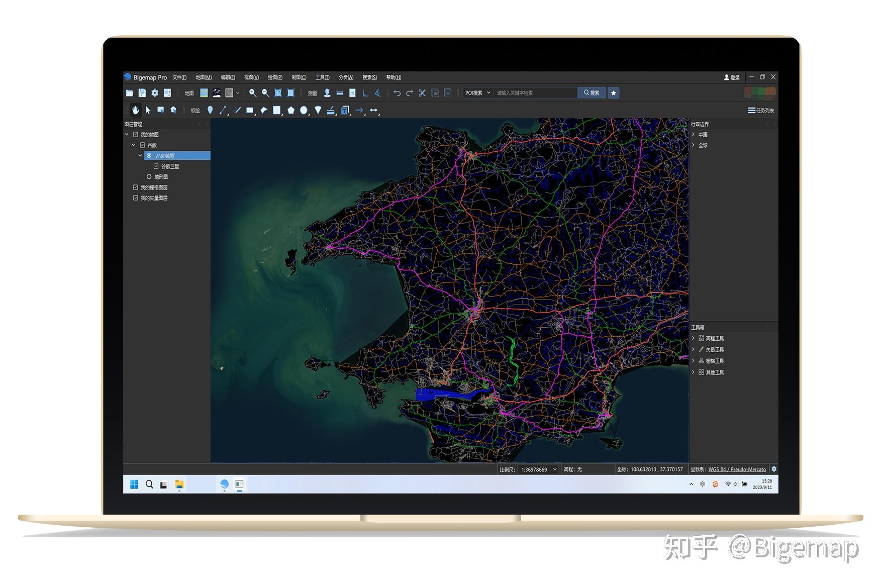Pick the polygon drawing tool
The width and height of the screenshot is (882, 588).
[291, 111]
